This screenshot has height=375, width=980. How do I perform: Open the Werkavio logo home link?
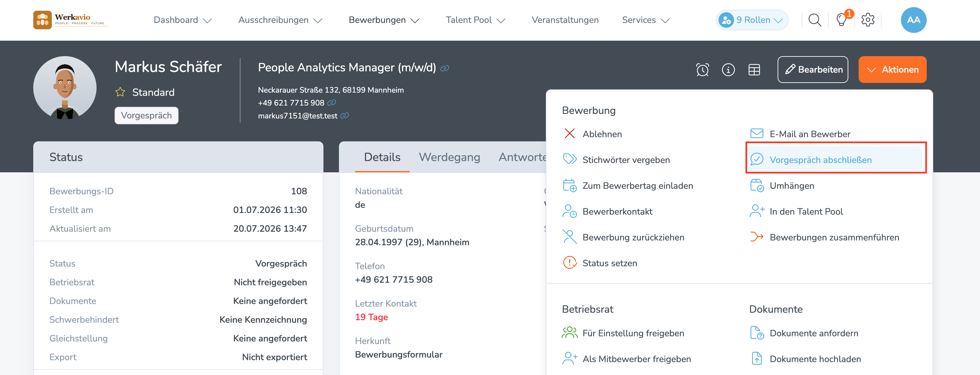pos(71,20)
